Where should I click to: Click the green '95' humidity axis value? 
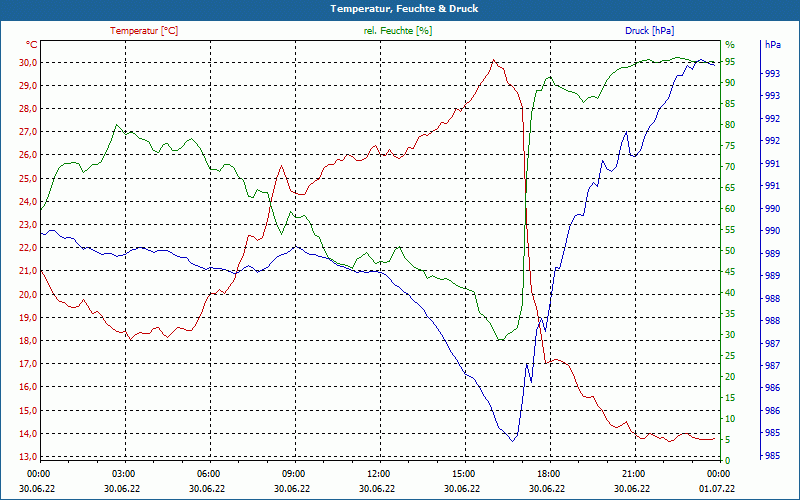pyautogui.click(x=730, y=62)
